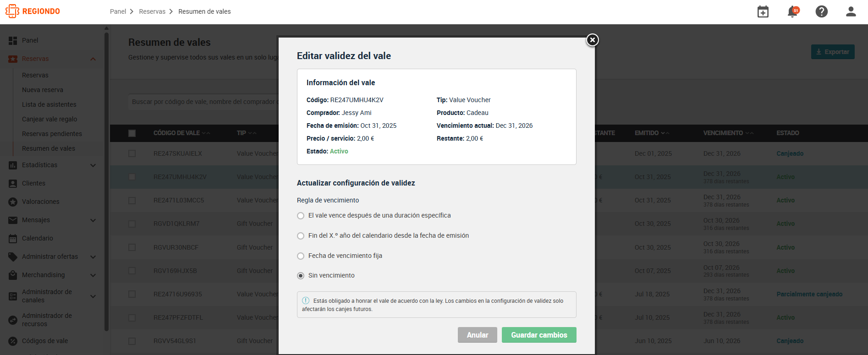Open the calendar add icon in header
This screenshot has height=355, width=868.
(x=763, y=11)
